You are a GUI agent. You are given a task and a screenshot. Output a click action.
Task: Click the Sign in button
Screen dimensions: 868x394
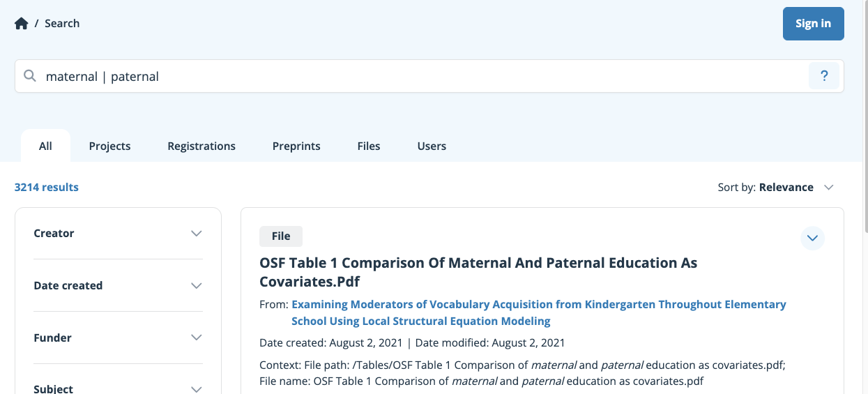point(814,24)
